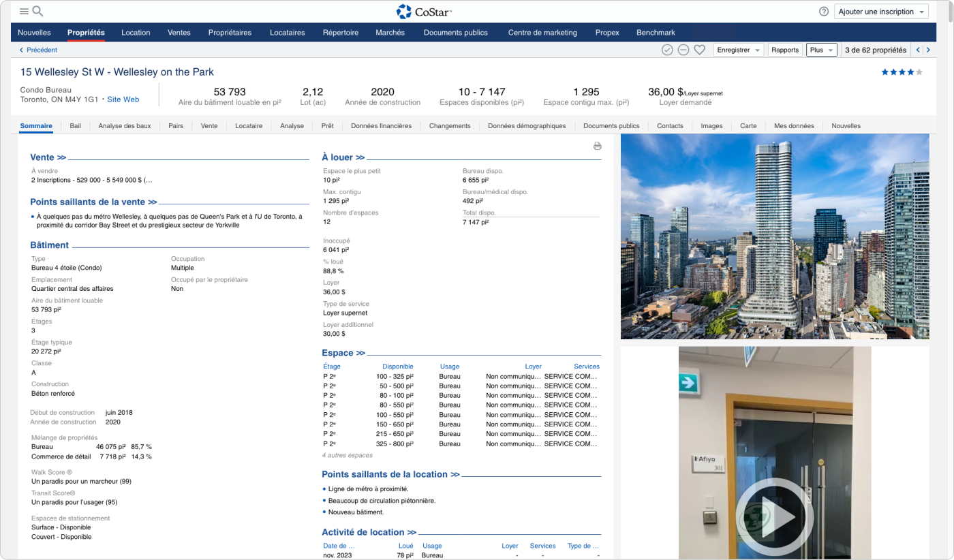Open the Site Web link
Viewport: 954px width, 560px height.
pos(123,99)
